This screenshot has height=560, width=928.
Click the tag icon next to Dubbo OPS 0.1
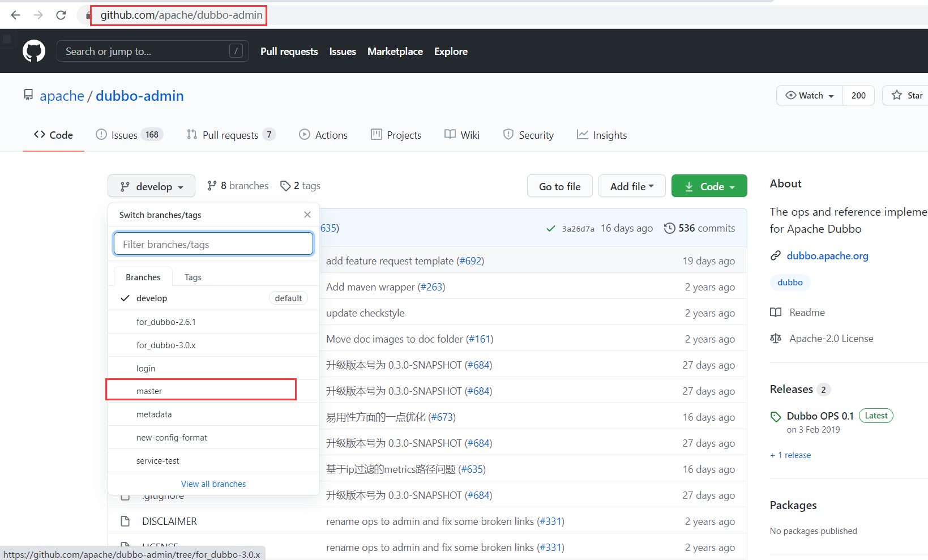[x=776, y=417]
